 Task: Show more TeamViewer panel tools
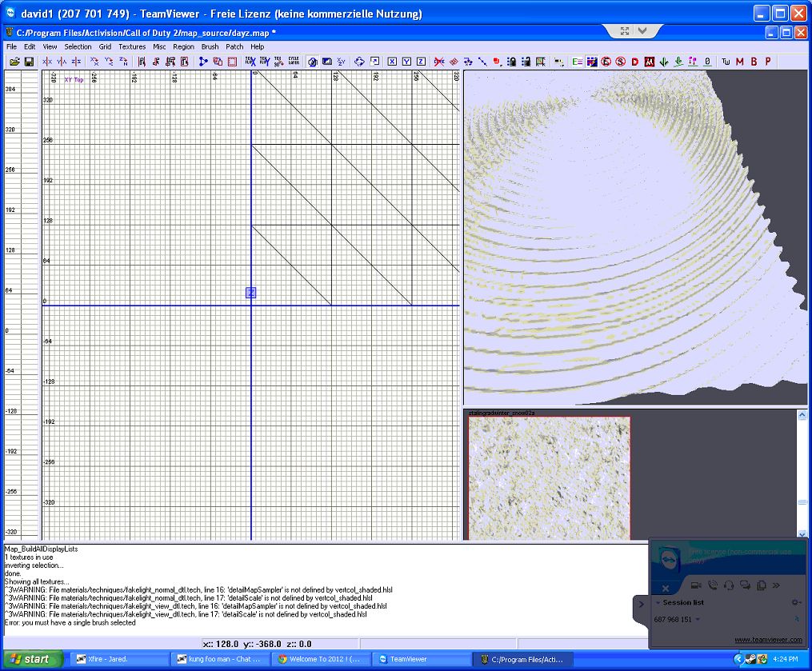[776, 585]
